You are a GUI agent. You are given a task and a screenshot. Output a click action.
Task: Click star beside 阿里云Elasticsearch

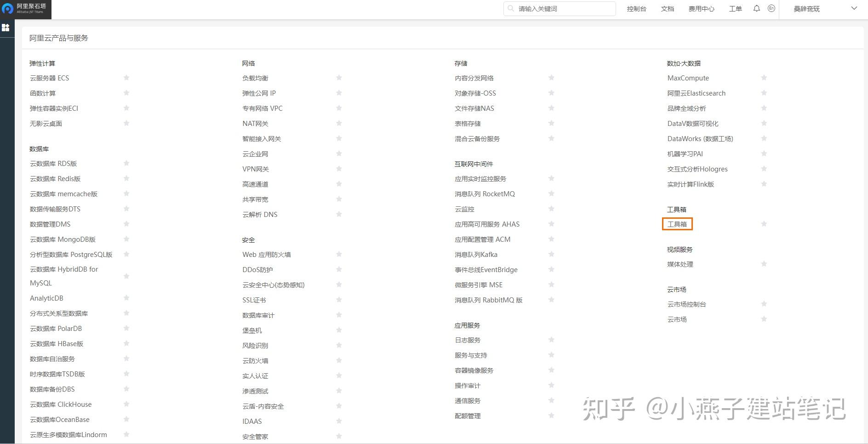pos(764,93)
